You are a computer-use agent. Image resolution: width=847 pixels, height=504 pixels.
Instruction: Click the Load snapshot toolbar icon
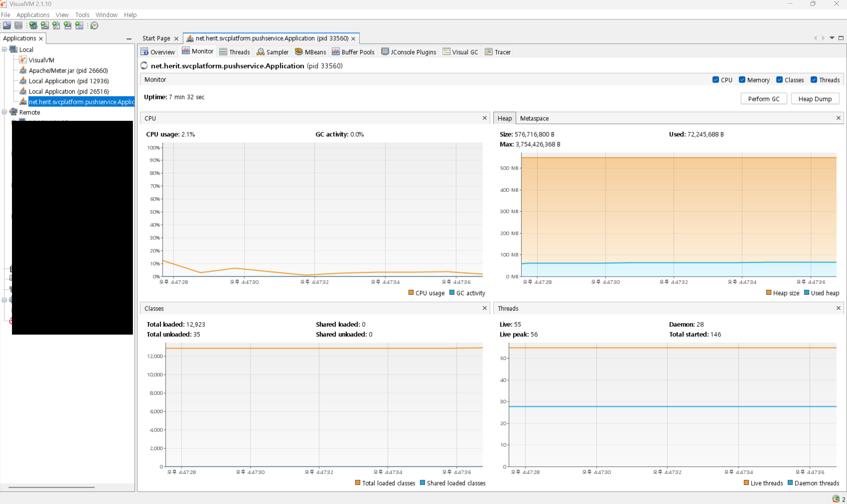7,26
